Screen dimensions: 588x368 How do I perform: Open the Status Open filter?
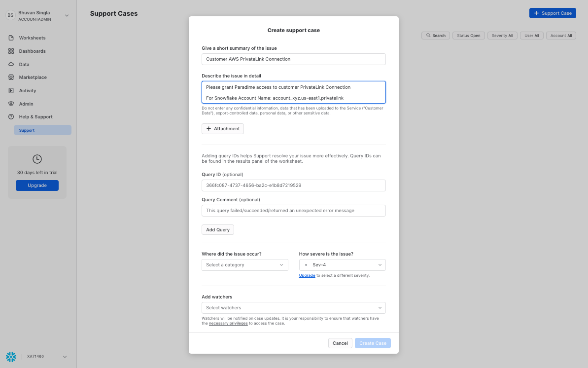coord(468,36)
